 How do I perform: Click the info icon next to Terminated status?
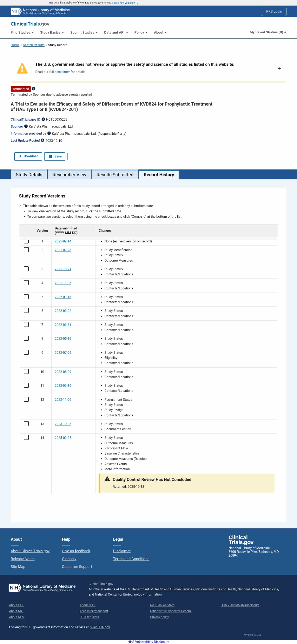tap(34, 89)
